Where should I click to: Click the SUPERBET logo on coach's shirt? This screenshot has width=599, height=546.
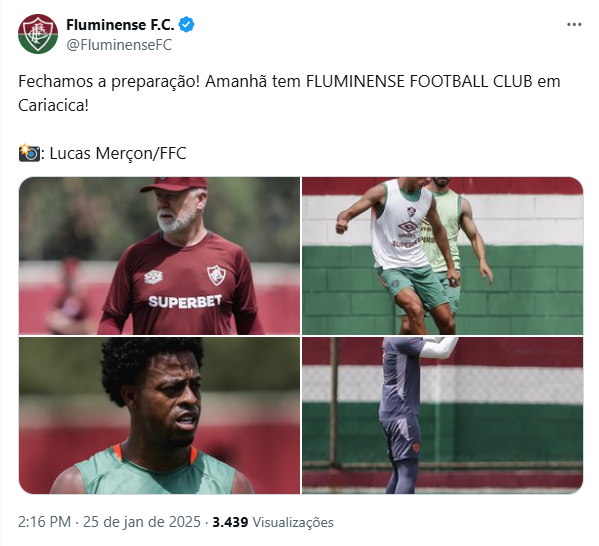(185, 301)
